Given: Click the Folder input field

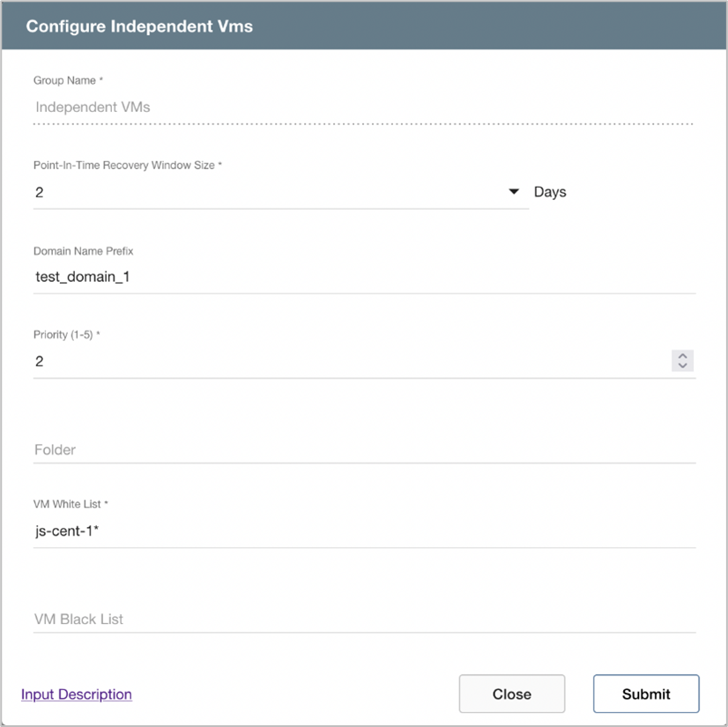Looking at the screenshot, I should 361,449.
